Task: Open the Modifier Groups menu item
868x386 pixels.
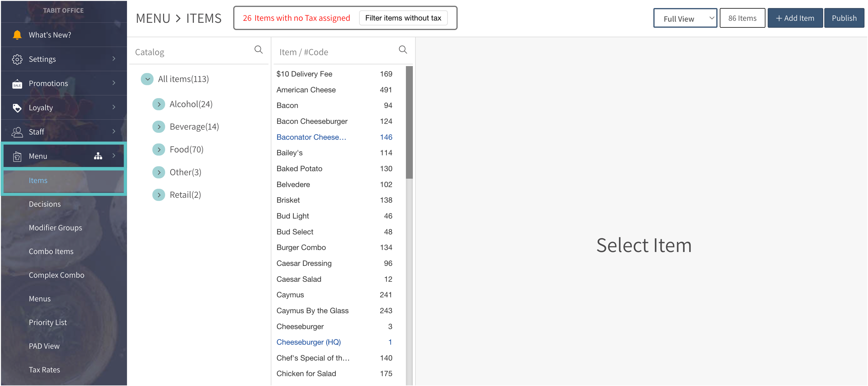Action: click(x=55, y=228)
